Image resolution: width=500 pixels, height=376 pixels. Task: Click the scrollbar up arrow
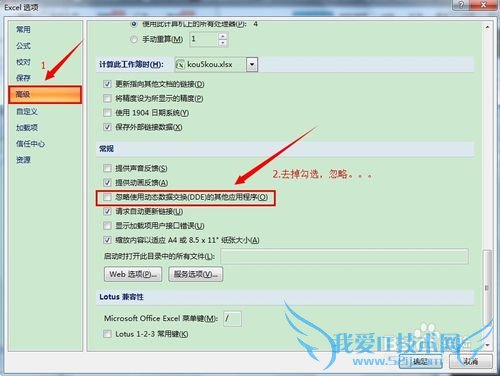487,27
